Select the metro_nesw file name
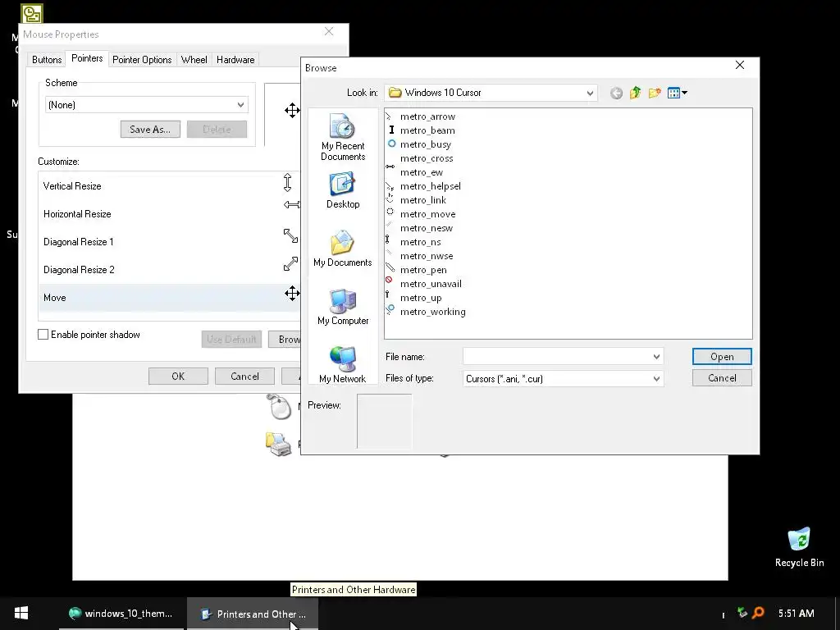This screenshot has height=630, width=840. point(427,228)
